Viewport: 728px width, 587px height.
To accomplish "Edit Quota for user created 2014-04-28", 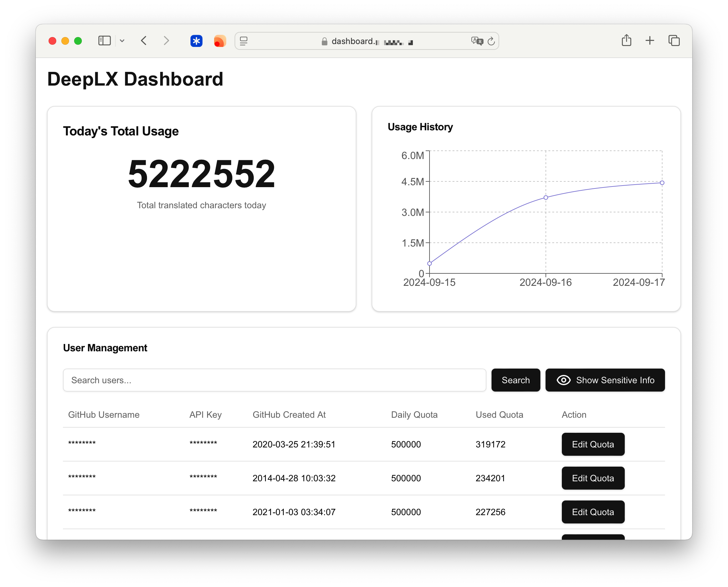I will pyautogui.click(x=593, y=478).
